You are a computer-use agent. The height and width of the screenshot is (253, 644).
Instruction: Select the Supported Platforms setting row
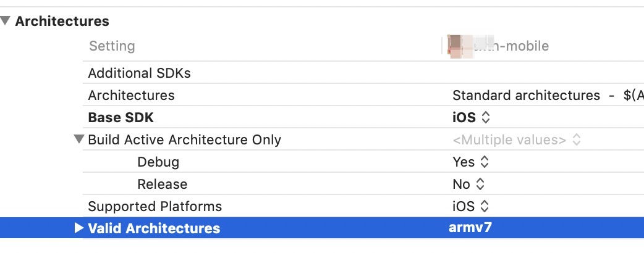[x=155, y=206]
